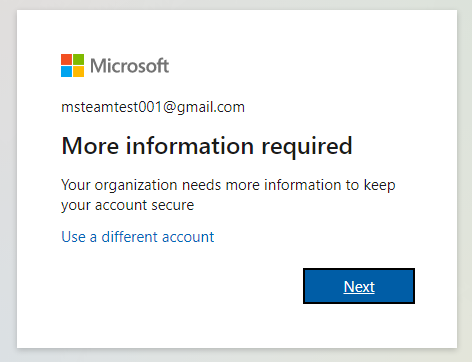Click the Microsoft four-square logo icon

tap(72, 66)
